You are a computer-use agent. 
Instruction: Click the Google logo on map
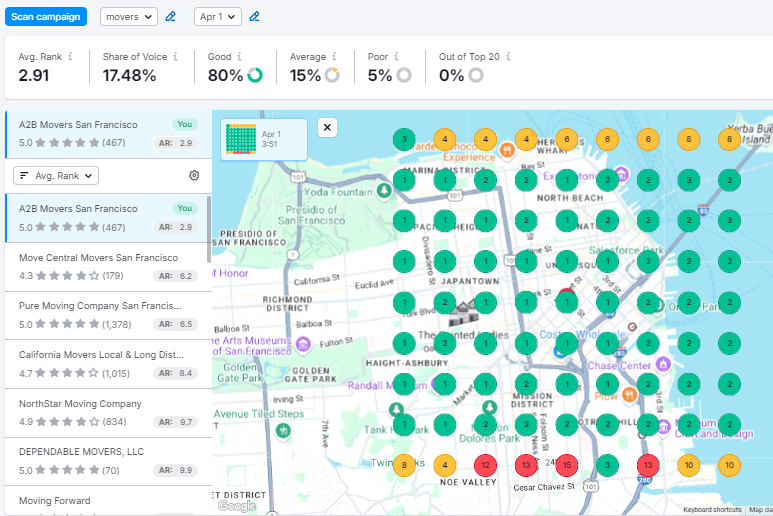(x=237, y=506)
